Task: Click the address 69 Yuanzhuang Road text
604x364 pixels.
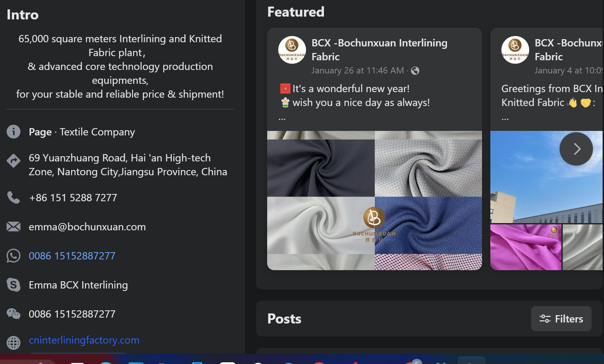Action: [x=128, y=165]
